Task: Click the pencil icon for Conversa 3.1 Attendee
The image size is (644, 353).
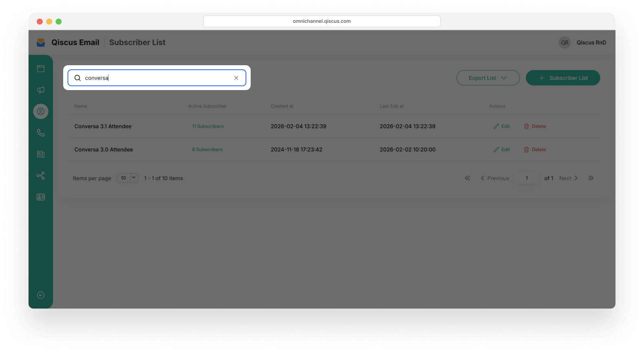Action: [x=496, y=126]
